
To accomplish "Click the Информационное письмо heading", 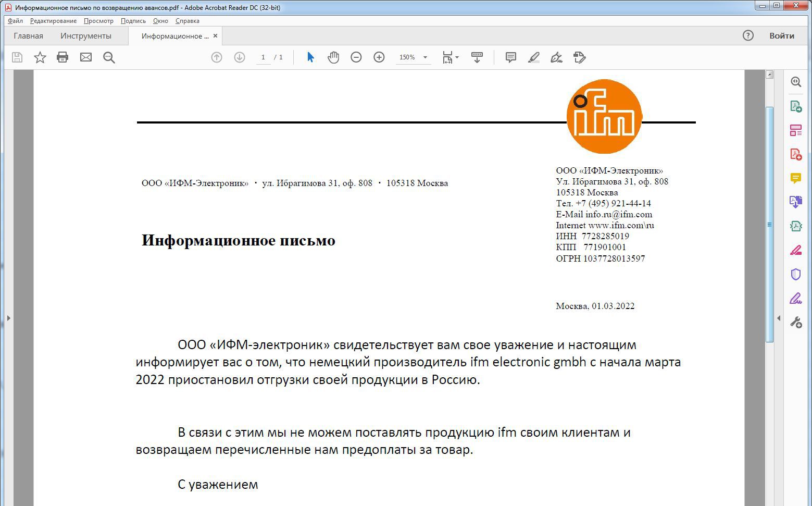I will [x=239, y=240].
